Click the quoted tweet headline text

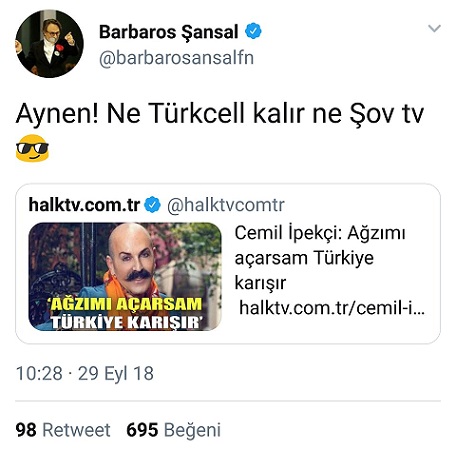point(320,258)
